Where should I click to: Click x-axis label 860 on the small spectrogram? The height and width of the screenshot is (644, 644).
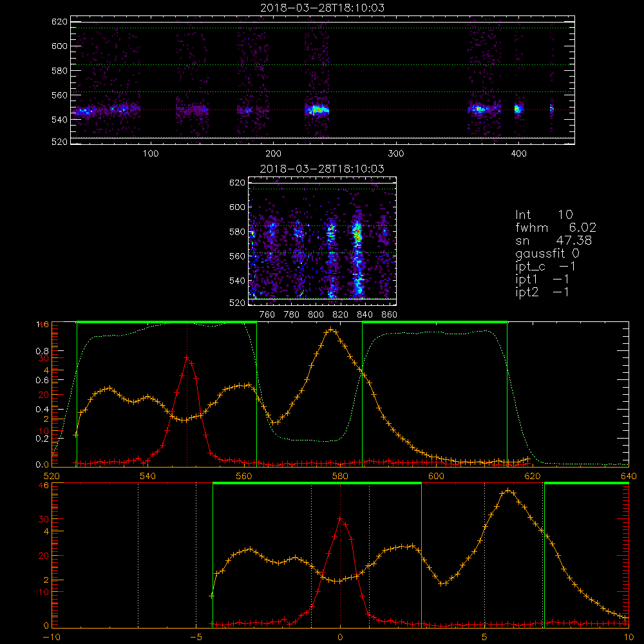point(390,315)
